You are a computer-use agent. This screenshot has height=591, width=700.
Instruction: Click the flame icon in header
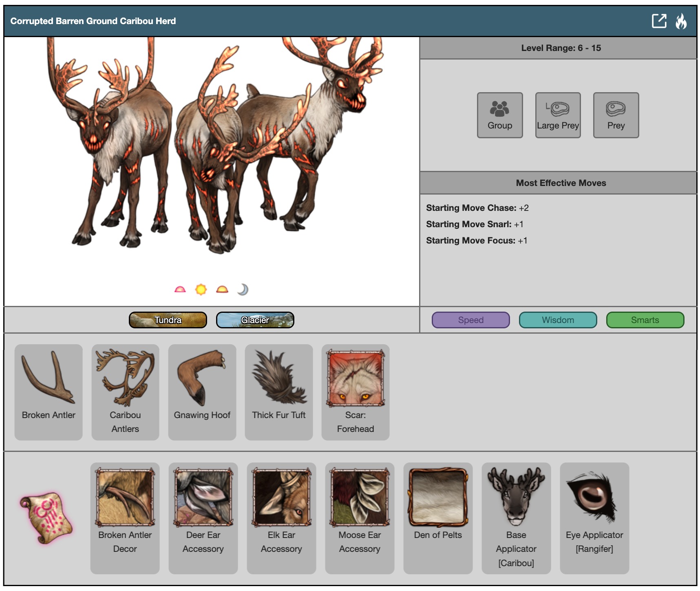click(681, 21)
